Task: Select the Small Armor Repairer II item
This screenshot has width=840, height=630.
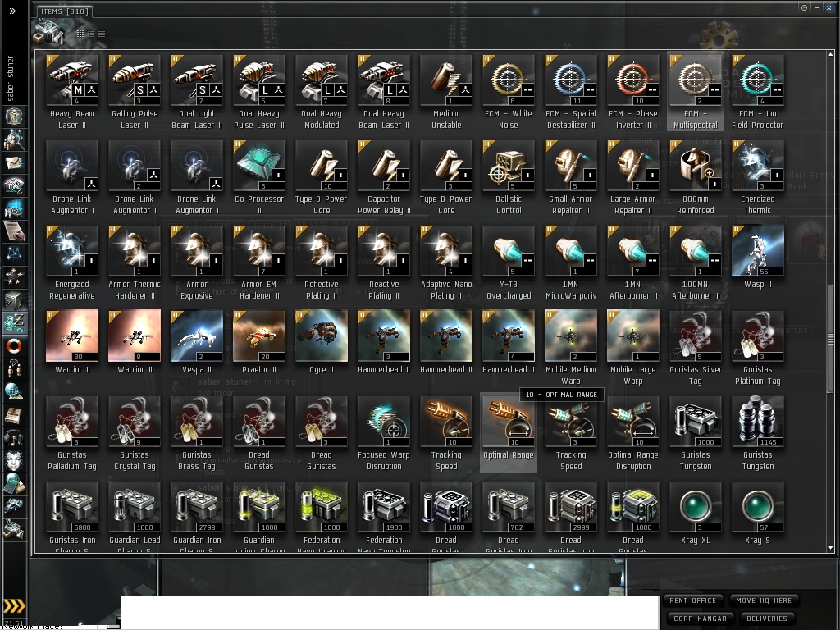Action: 571,177
